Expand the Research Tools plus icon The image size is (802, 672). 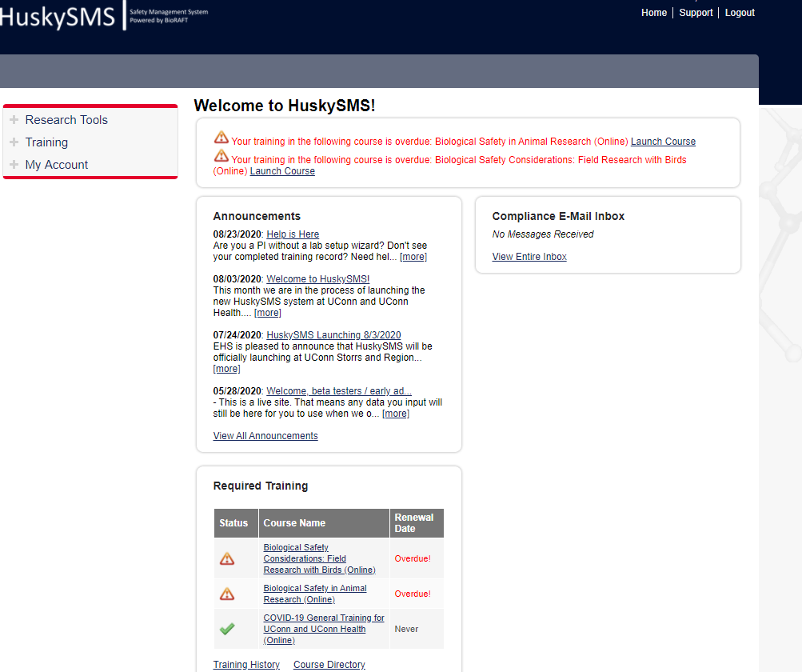click(x=14, y=120)
